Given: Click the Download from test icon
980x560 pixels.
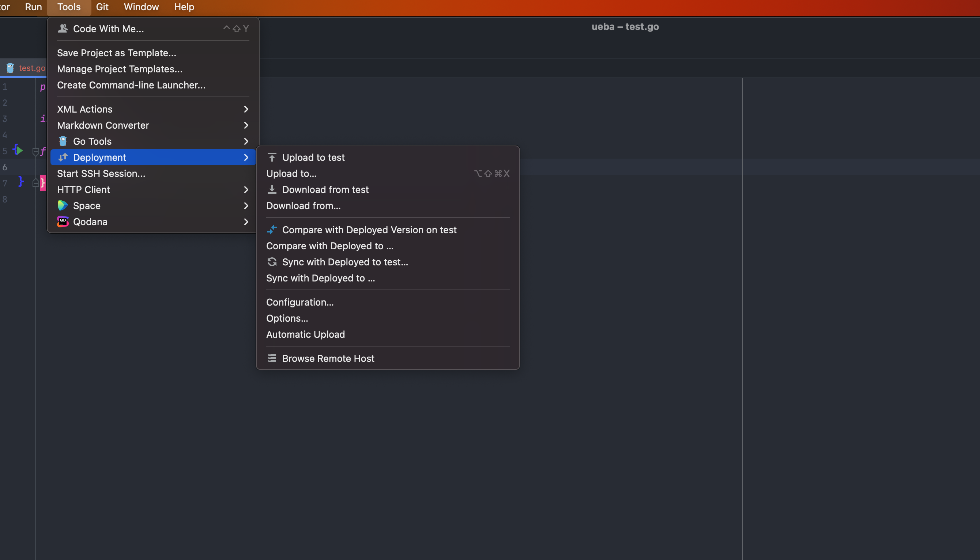Looking at the screenshot, I should tap(272, 190).
